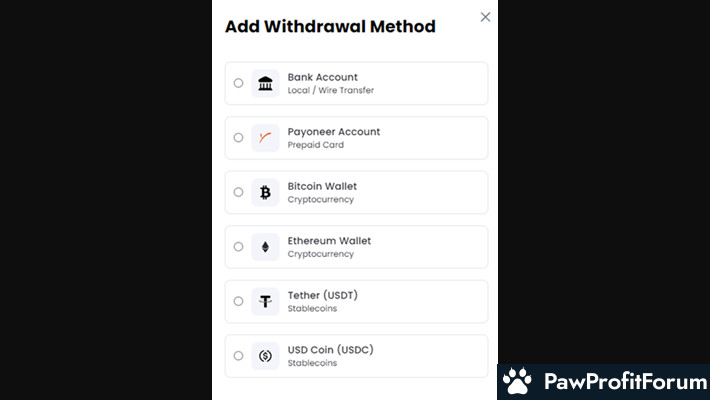Click the Tether T icon
Image resolution: width=710 pixels, height=400 pixels.
(x=265, y=301)
